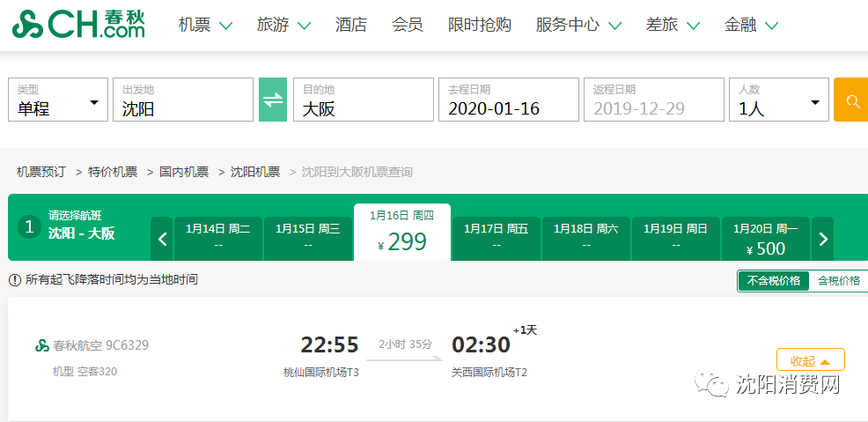Click the warning icon beside local time notice
Viewport: 868px width, 422px height.
(x=15, y=280)
